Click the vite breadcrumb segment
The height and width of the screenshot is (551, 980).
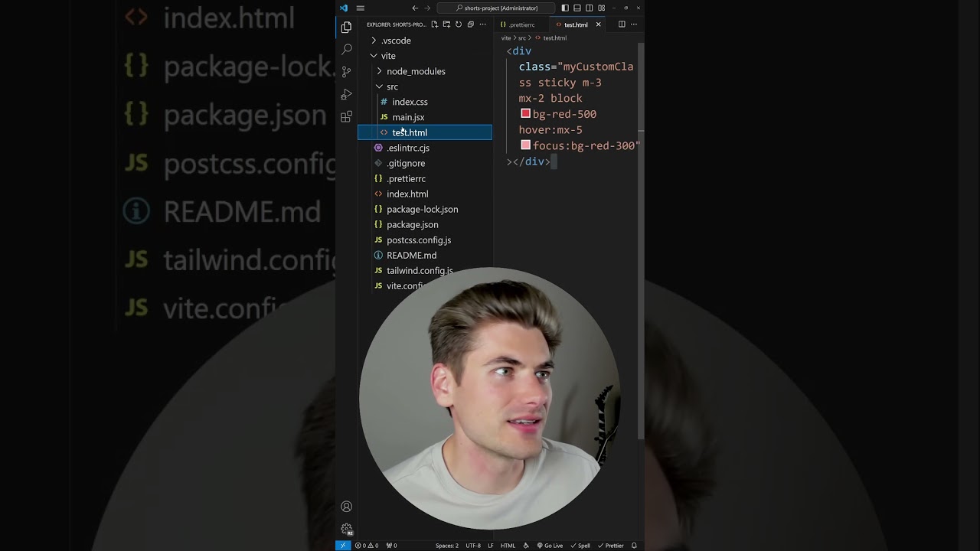[506, 37]
